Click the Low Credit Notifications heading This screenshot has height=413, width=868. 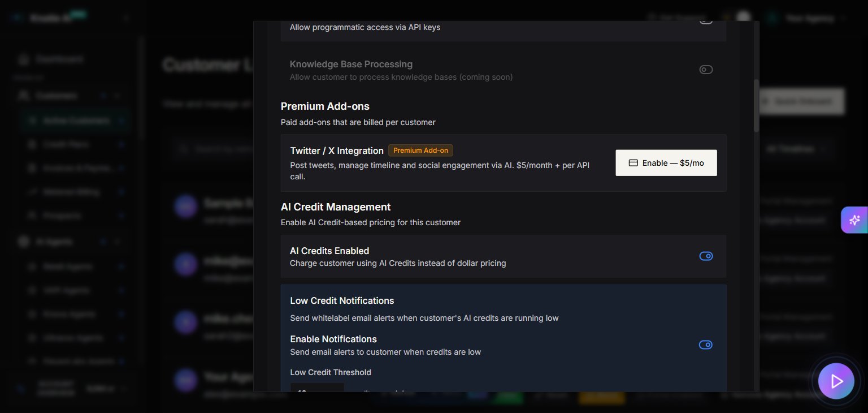tap(342, 300)
